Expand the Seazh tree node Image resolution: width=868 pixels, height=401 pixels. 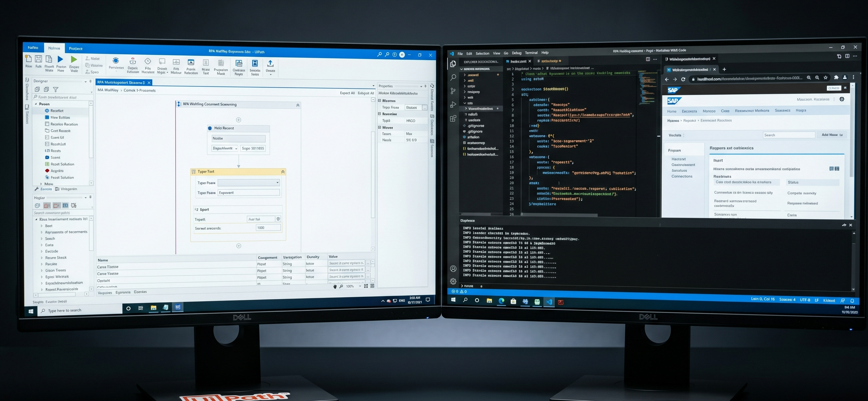point(42,239)
